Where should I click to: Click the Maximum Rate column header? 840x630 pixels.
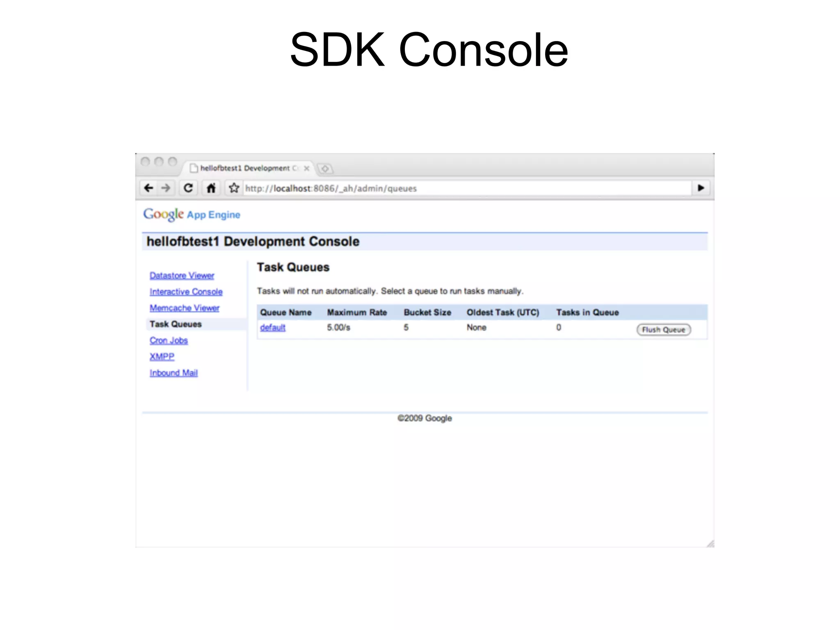point(357,313)
